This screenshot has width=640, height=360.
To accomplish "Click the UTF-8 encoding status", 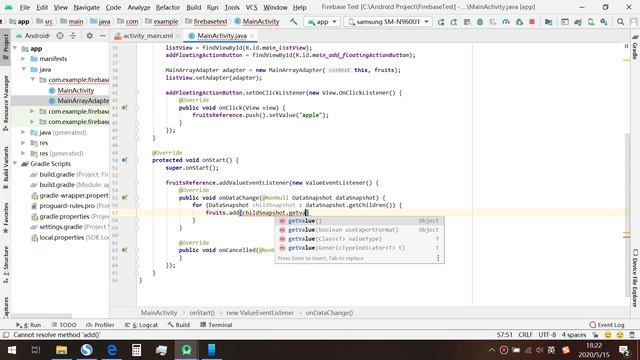I will pos(547,335).
